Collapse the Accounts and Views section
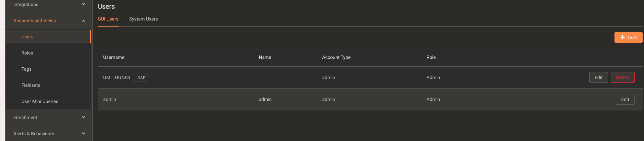The height and width of the screenshot is (141, 644). pyautogui.click(x=84, y=21)
